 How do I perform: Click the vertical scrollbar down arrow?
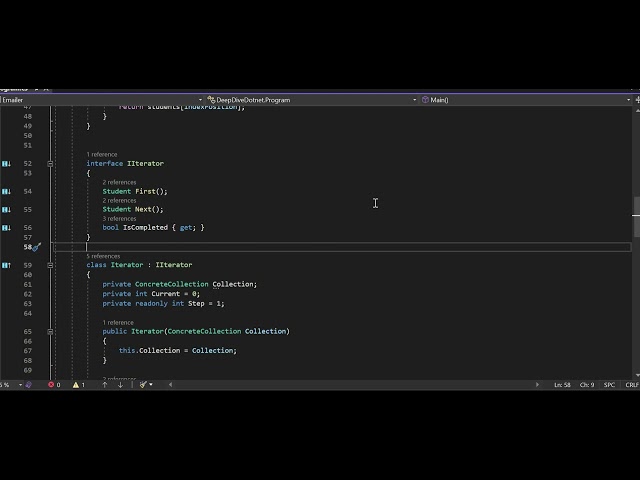pos(637,375)
